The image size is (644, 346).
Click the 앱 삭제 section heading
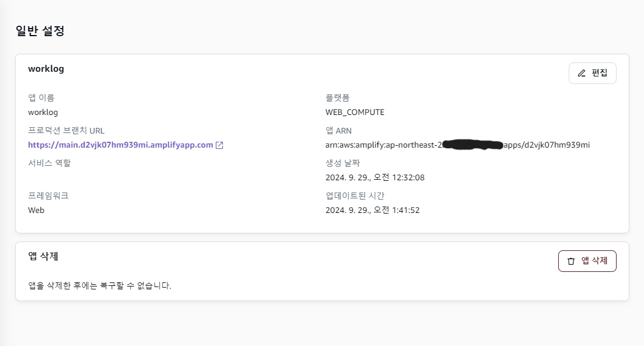pos(43,256)
